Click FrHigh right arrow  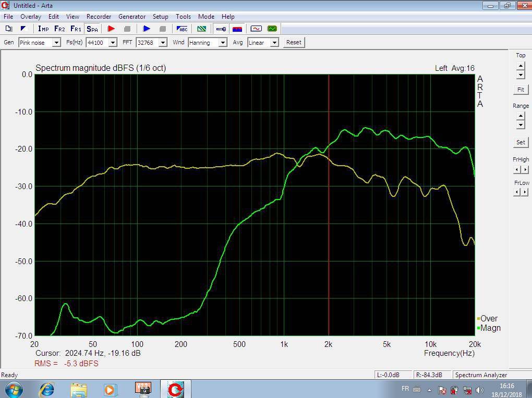click(x=525, y=169)
